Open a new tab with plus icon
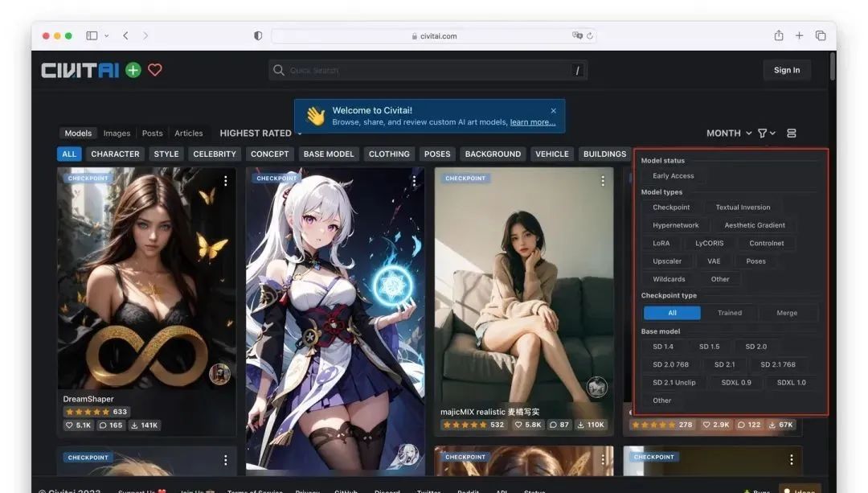 tap(800, 35)
